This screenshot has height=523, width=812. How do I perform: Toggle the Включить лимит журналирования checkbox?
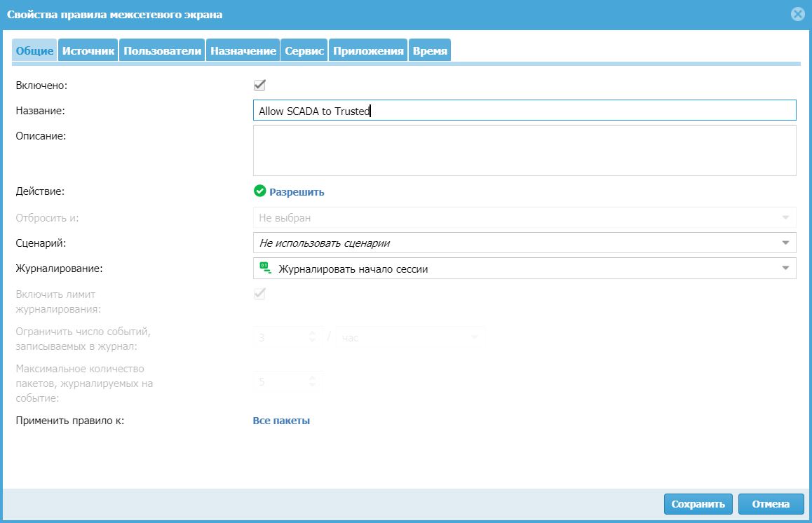pos(259,294)
